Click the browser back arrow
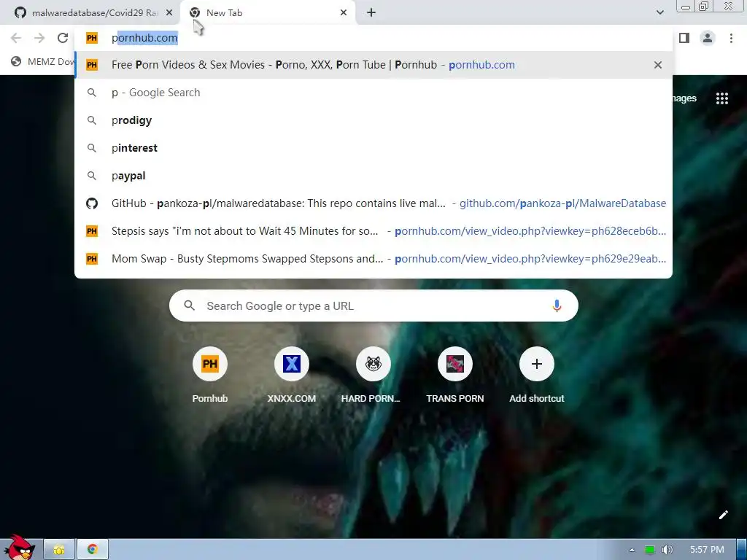 (16, 38)
